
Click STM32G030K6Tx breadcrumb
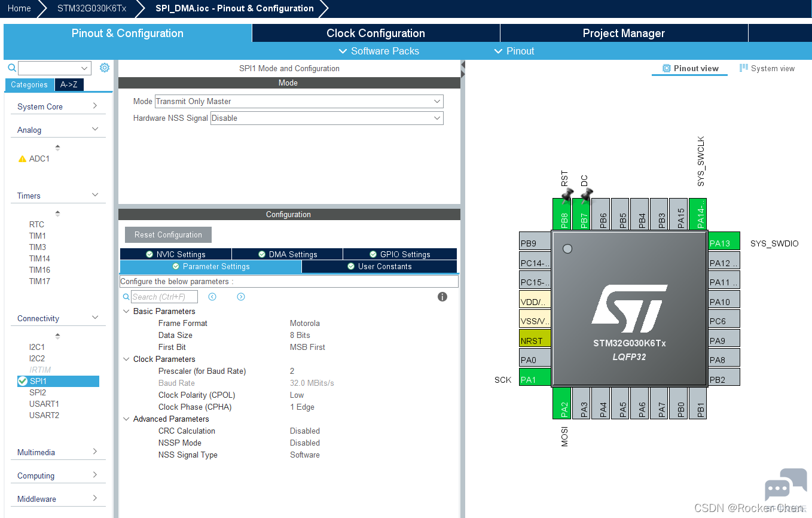pos(91,8)
